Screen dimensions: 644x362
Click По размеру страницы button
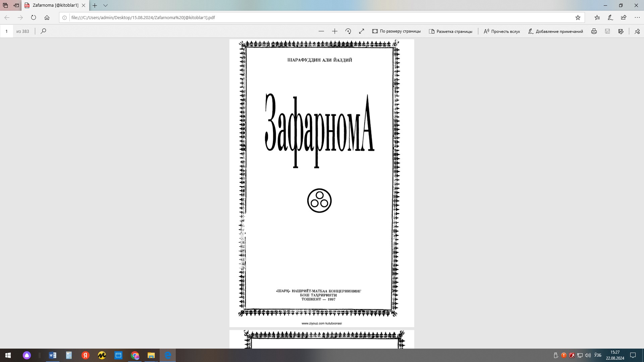click(396, 31)
